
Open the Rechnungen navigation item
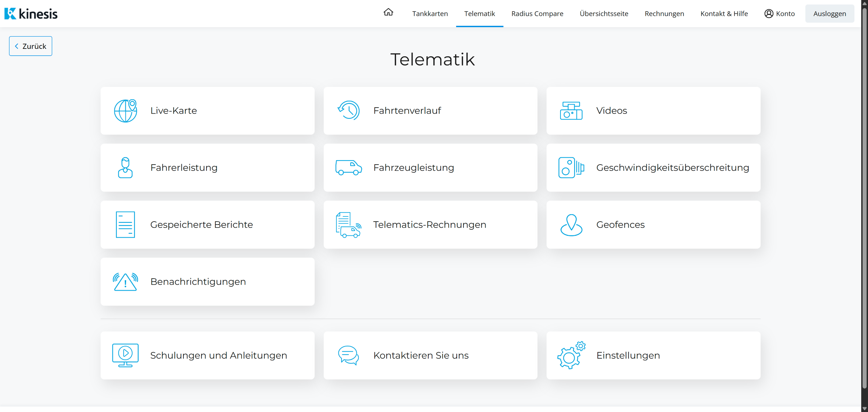point(664,14)
